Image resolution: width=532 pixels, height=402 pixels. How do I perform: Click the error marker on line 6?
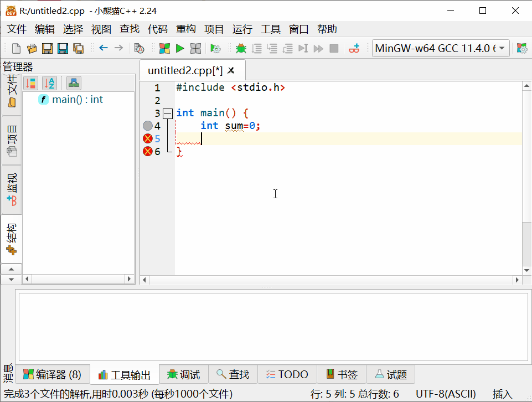tap(148, 151)
